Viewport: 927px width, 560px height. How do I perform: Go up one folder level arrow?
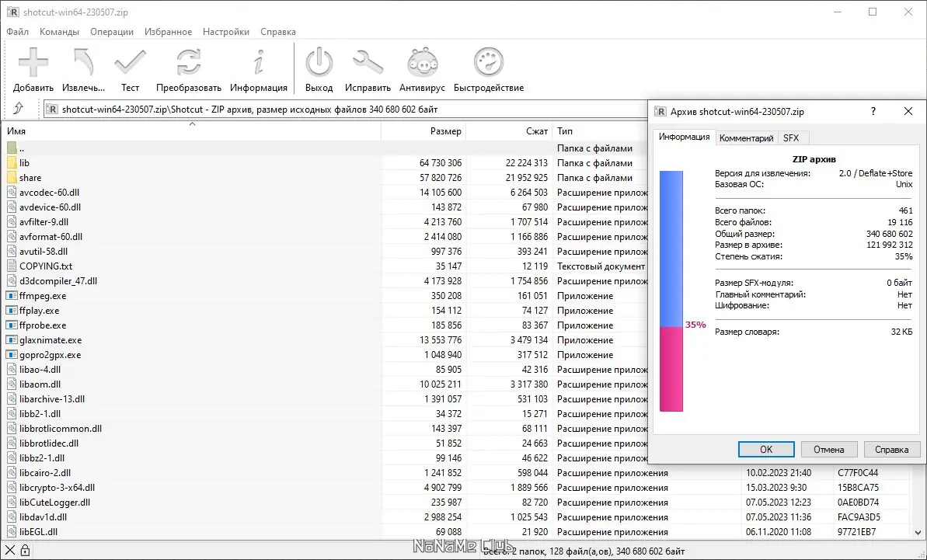pos(19,109)
